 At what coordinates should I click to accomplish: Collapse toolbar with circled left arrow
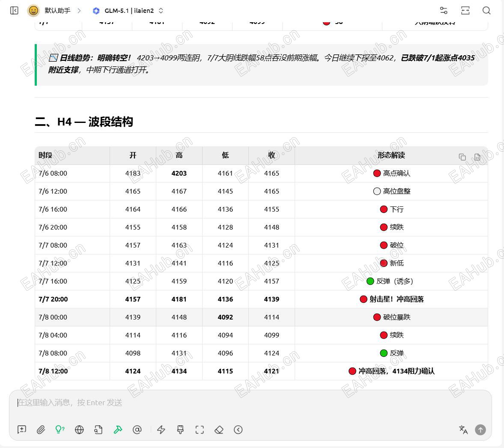(238, 430)
